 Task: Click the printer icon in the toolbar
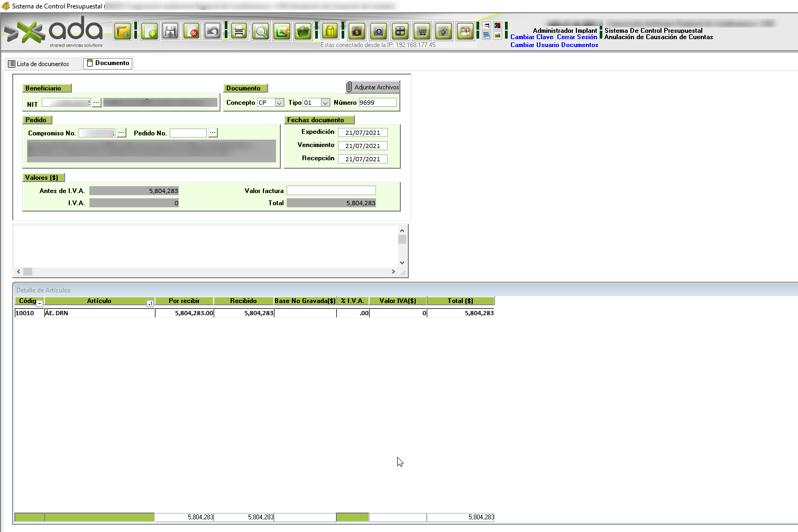point(239,32)
